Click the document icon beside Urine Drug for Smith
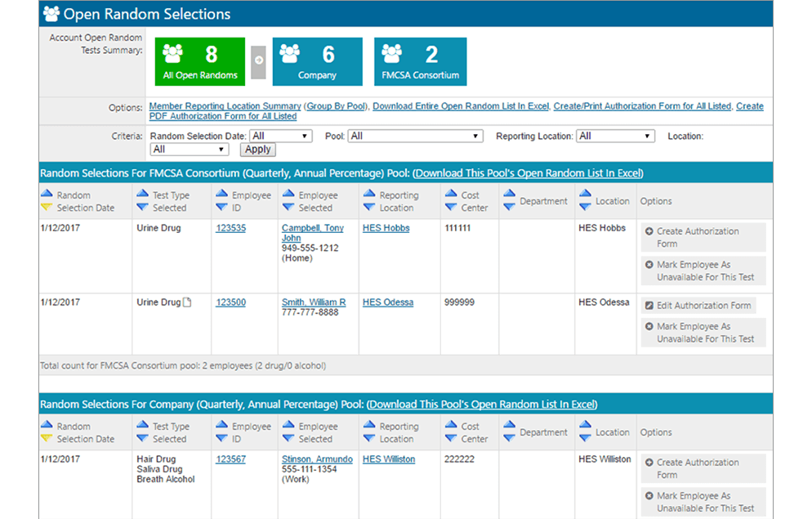812x519 pixels. (x=187, y=302)
